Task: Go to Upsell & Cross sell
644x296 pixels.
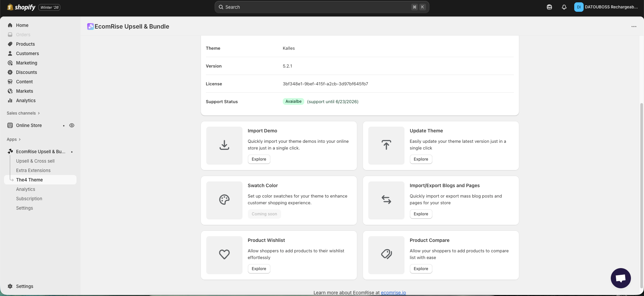Action: click(x=35, y=161)
